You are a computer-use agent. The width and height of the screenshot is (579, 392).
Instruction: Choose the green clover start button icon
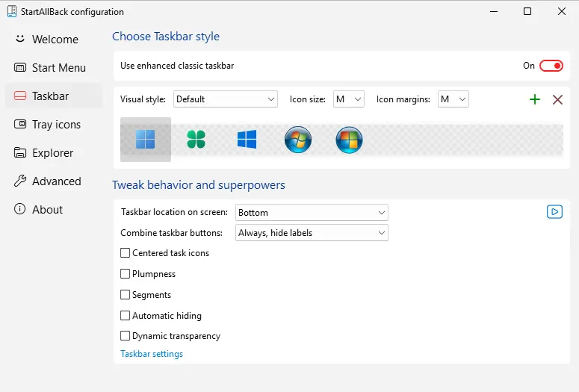(x=196, y=140)
